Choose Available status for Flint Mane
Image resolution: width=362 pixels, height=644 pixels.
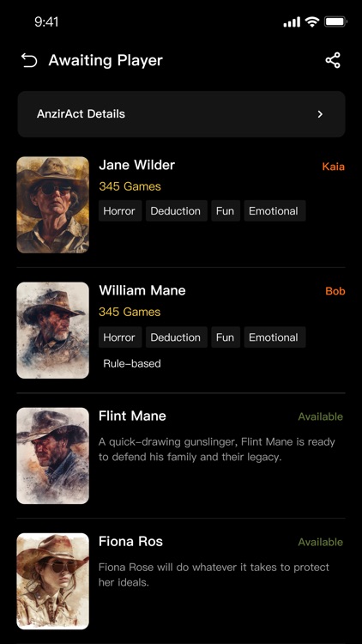click(x=321, y=416)
